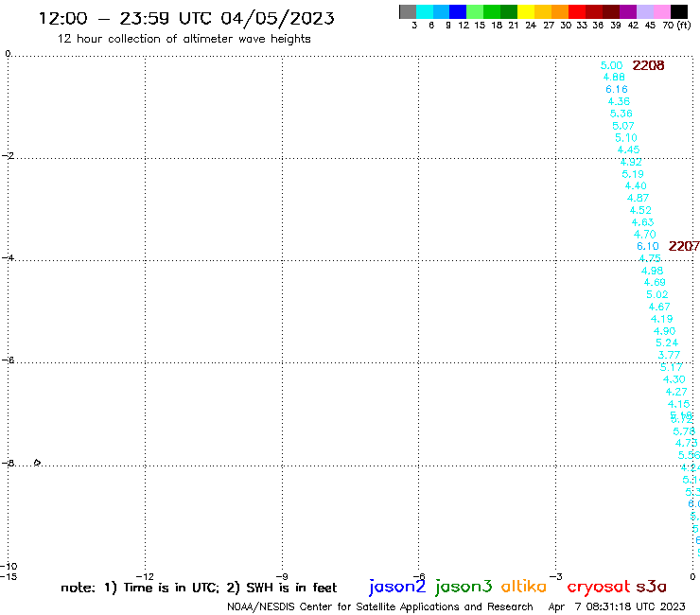Select the purple swatch in the color bar

point(628,11)
